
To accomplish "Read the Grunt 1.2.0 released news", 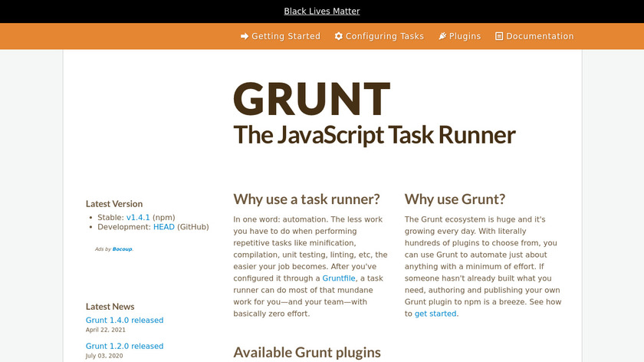I will click(x=124, y=346).
